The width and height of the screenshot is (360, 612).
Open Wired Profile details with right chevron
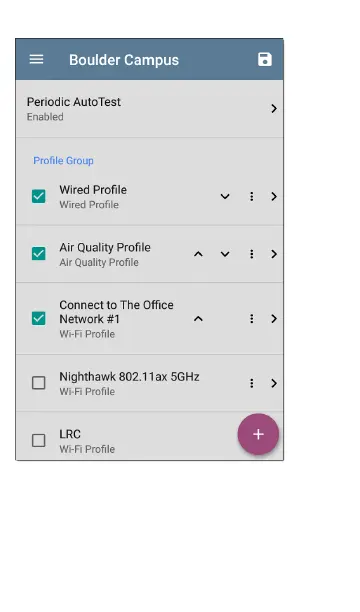tap(274, 196)
